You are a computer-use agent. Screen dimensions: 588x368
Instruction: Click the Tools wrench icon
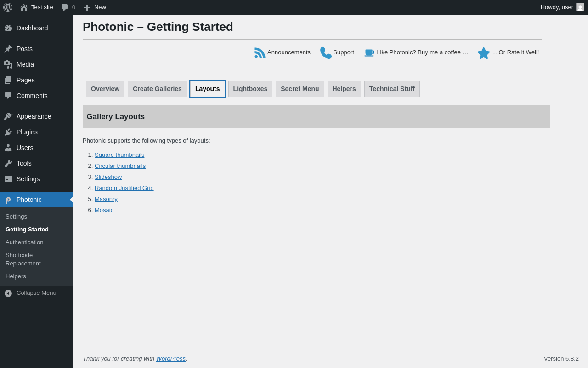[x=8, y=163]
